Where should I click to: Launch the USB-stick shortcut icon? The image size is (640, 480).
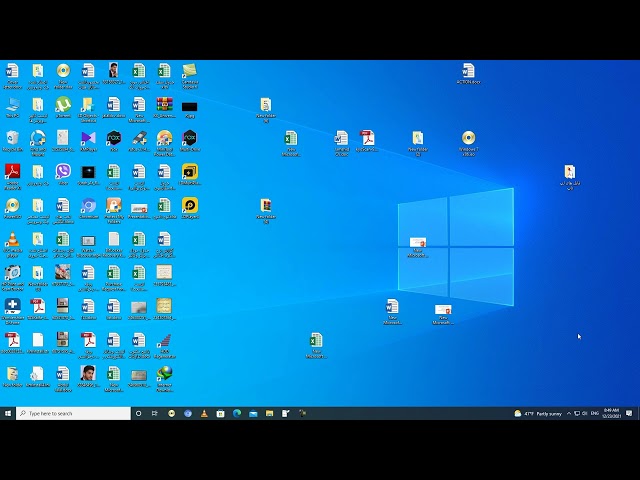pyautogui.click(x=139, y=141)
